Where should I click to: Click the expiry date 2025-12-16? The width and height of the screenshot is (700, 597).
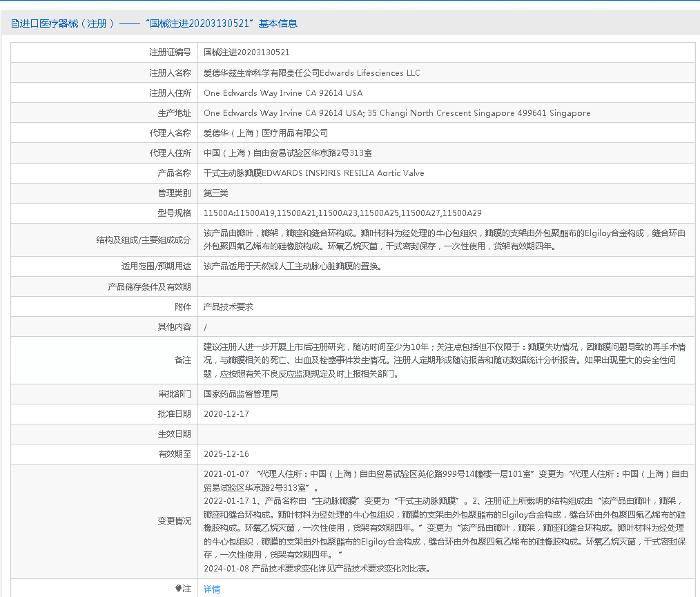point(226,454)
